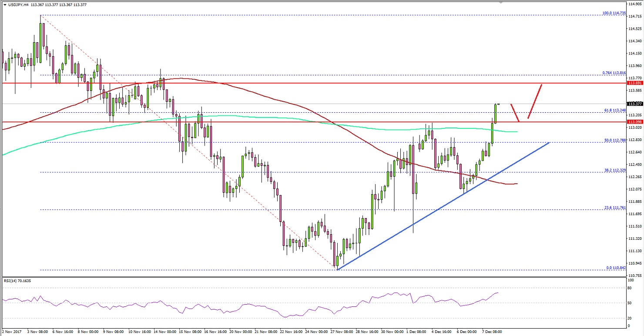The image size is (644, 336).
Task: Collapse the USDJPY,H4 quote header triangle
Action: [x=4, y=4]
